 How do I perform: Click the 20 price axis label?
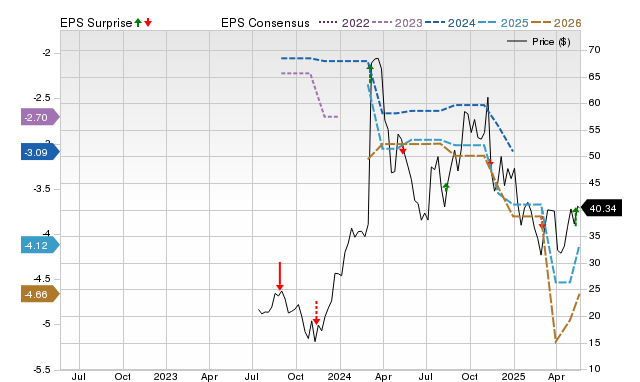[x=594, y=316]
